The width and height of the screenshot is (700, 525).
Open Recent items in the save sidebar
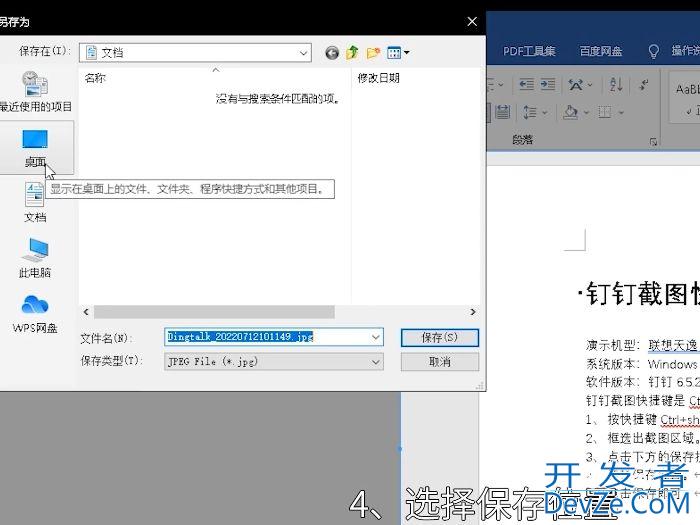[x=35, y=92]
